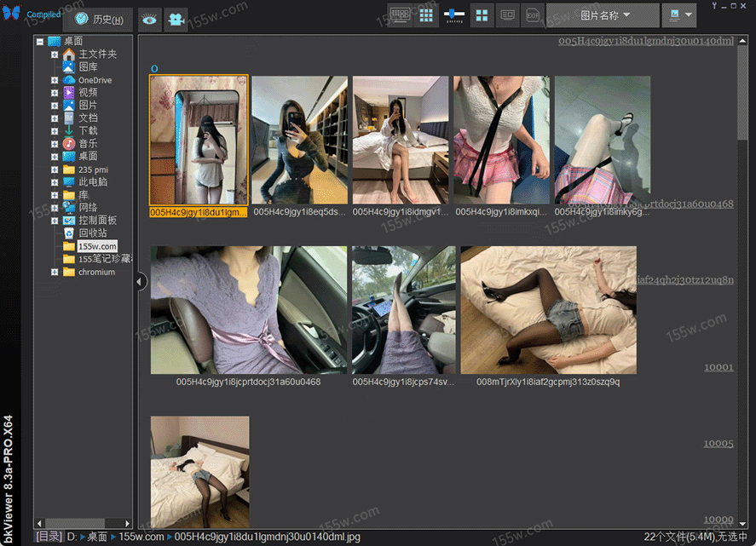
Task: Open the 图片名称 sort dropdown
Action: (603, 15)
